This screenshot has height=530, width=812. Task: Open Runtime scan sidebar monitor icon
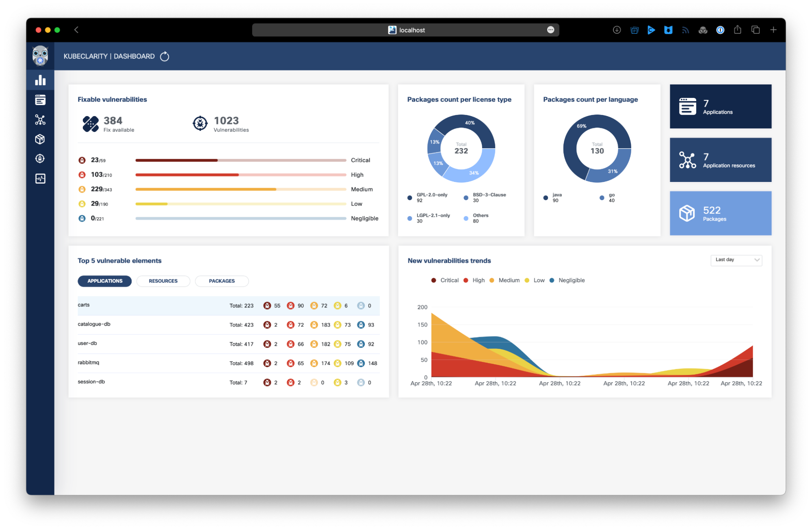40,179
